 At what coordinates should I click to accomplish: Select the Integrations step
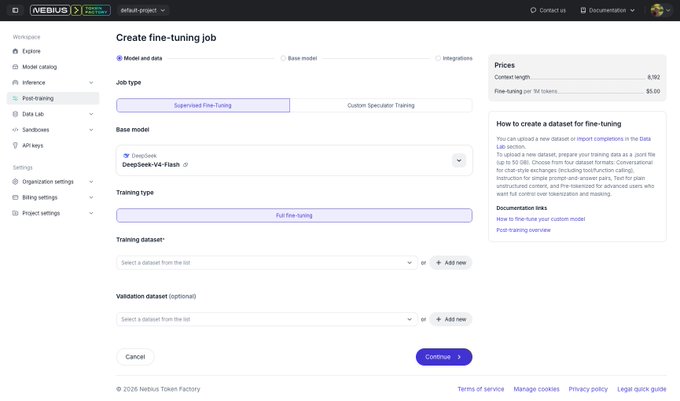click(454, 58)
